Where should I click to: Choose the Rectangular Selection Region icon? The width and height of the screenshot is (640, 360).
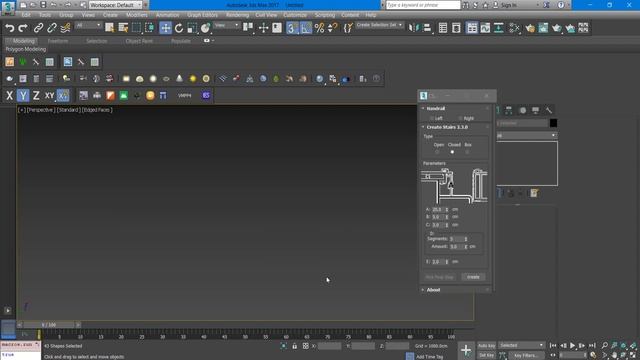point(136,28)
